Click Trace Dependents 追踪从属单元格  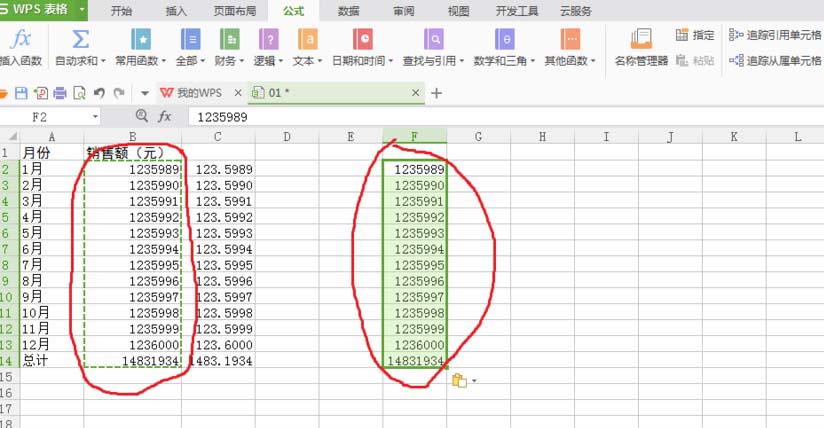[775, 61]
